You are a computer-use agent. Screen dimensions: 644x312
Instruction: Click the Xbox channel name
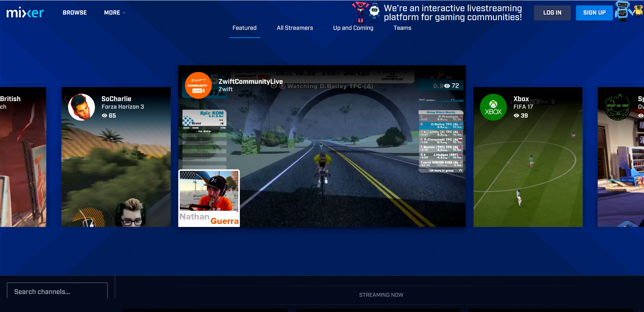(x=521, y=99)
